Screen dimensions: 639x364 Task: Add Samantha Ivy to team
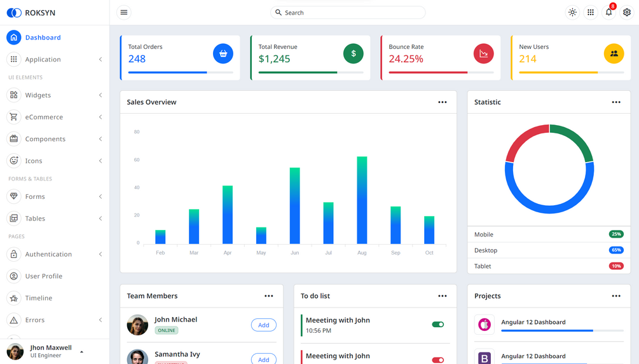[x=264, y=359]
